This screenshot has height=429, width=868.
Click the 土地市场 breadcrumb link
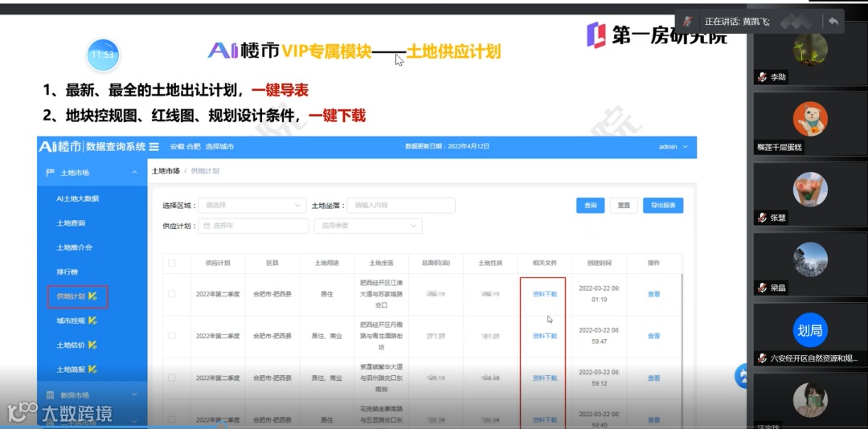point(166,171)
